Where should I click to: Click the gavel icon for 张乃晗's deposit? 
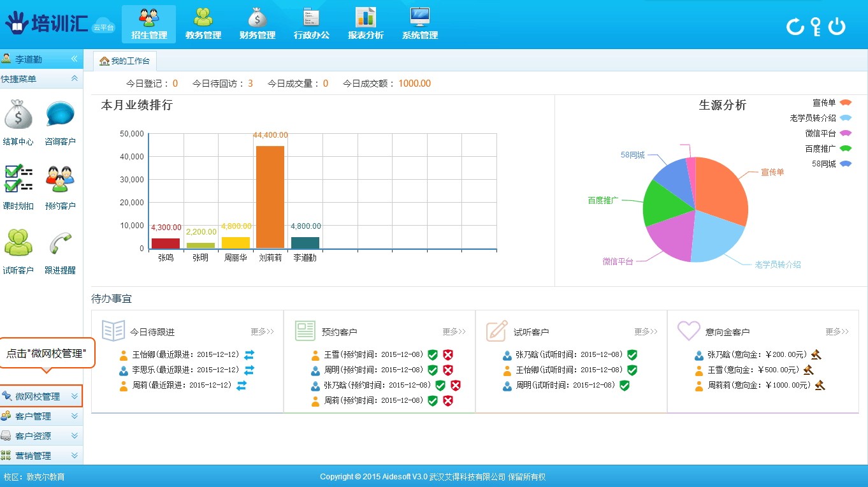[x=816, y=354]
